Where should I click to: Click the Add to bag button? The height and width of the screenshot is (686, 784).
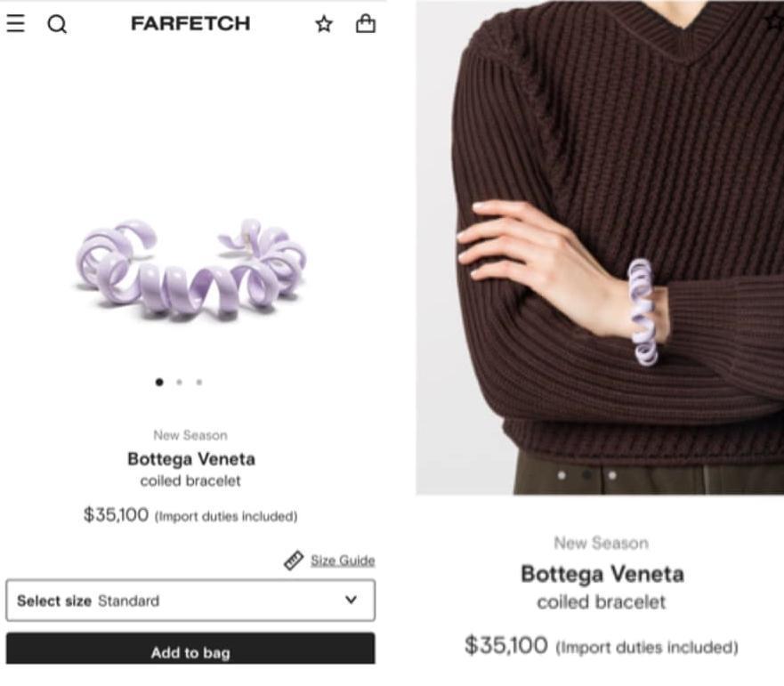[190, 649]
